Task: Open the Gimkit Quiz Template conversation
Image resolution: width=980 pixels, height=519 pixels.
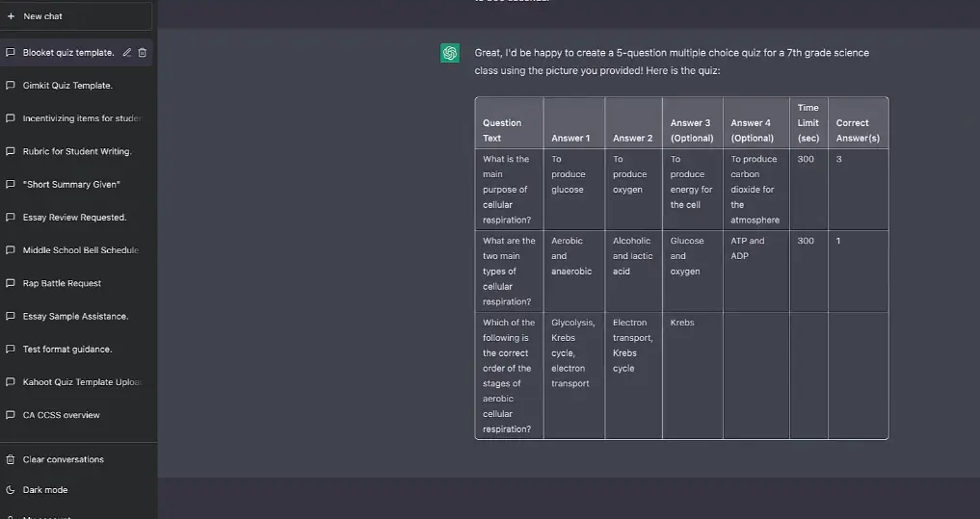Action: point(67,86)
